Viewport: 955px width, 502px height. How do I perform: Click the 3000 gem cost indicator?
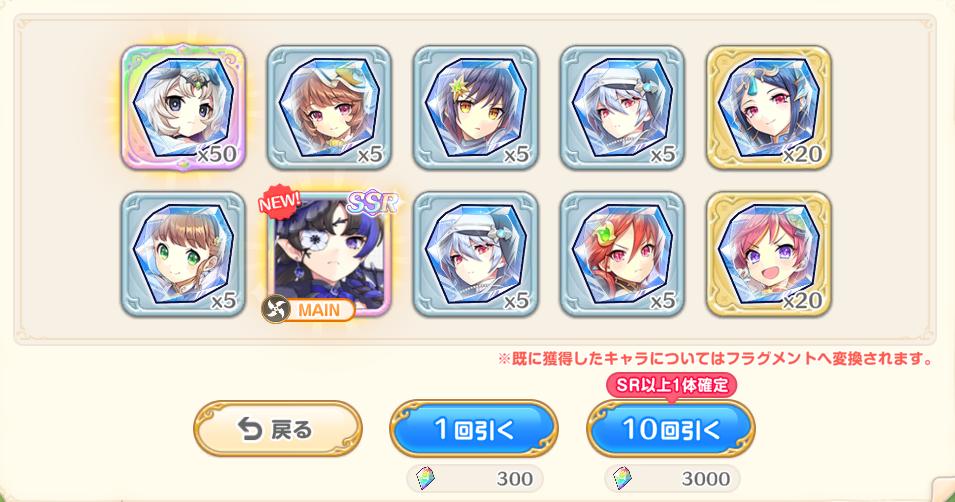(x=672, y=479)
